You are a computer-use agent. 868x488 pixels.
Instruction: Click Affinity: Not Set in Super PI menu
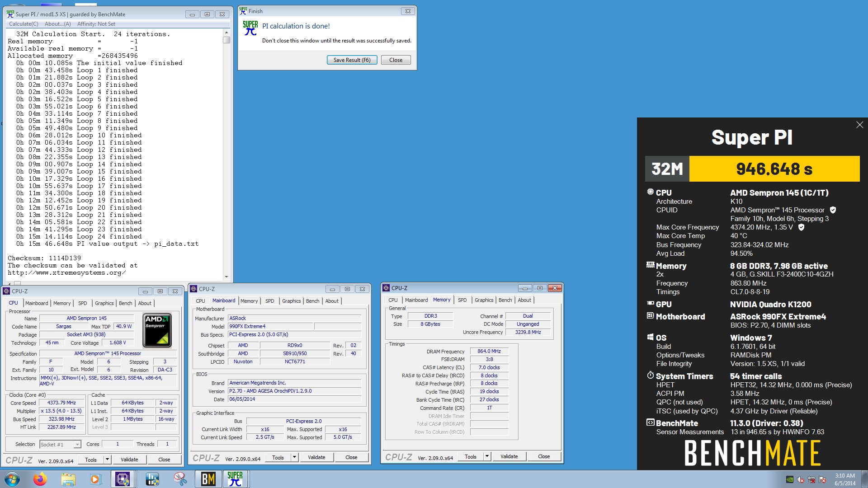pyautogui.click(x=96, y=24)
